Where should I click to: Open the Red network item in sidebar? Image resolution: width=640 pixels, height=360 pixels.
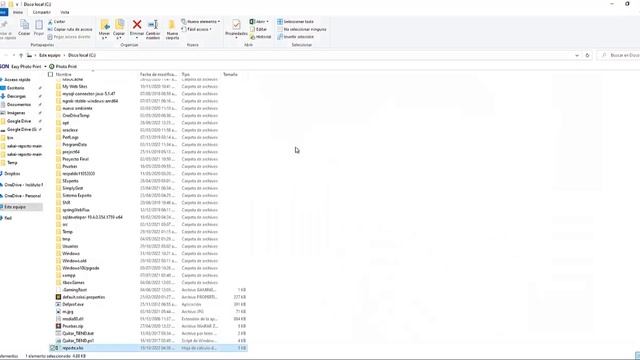pyautogui.click(x=8, y=218)
